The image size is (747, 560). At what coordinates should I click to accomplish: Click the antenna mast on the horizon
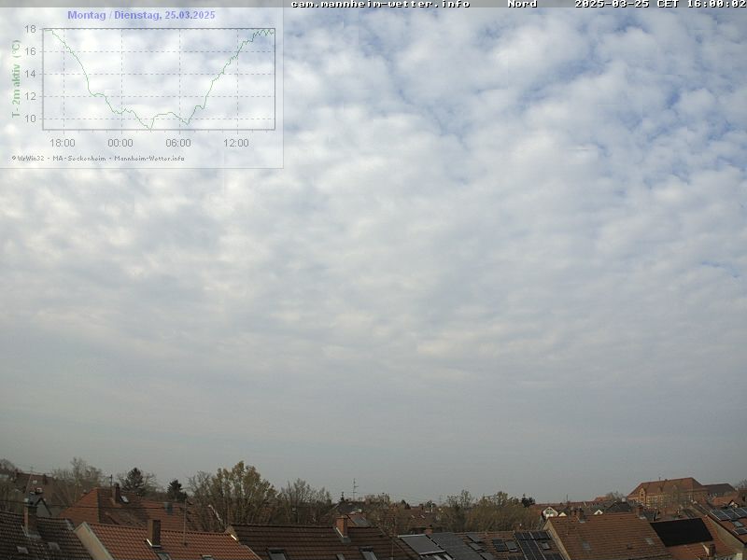click(354, 489)
